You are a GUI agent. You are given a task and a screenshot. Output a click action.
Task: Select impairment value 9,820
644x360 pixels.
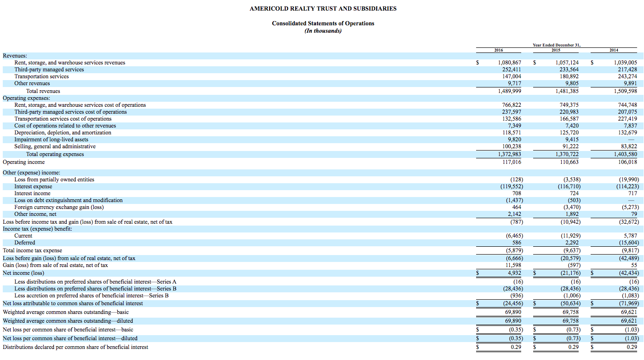click(x=515, y=139)
